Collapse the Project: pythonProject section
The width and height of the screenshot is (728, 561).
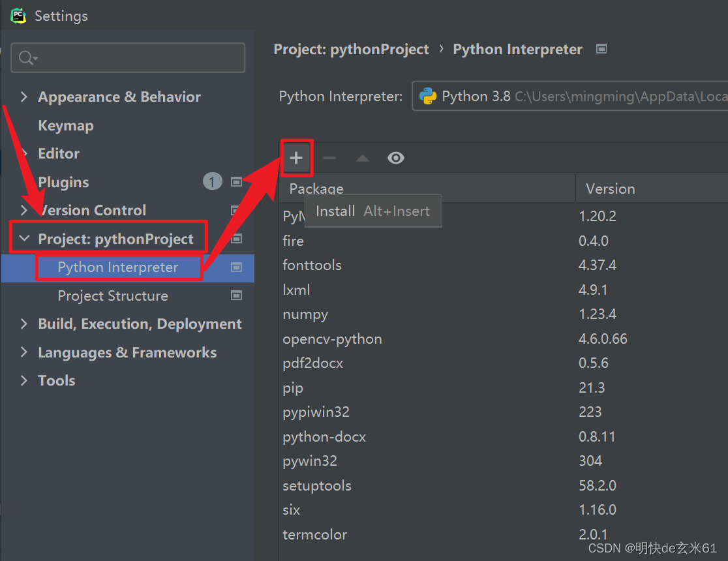23,237
